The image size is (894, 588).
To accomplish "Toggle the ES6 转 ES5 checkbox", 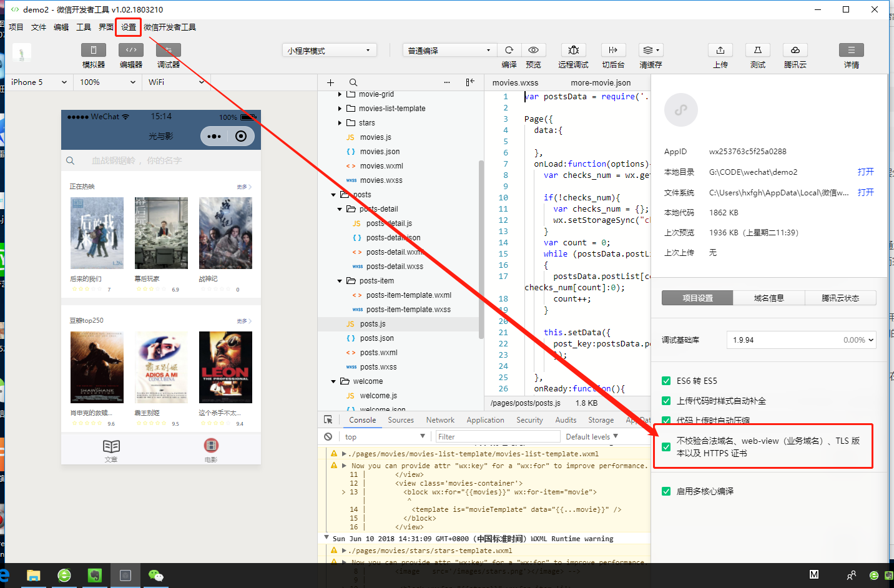I will click(666, 381).
